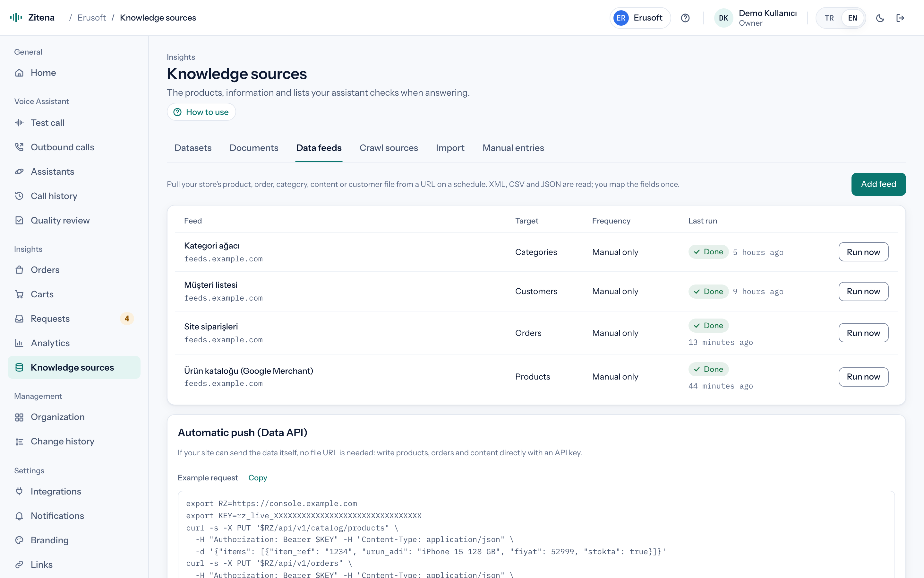This screenshot has height=578, width=924.
Task: Click Erusoft in the breadcrumb
Action: click(92, 18)
